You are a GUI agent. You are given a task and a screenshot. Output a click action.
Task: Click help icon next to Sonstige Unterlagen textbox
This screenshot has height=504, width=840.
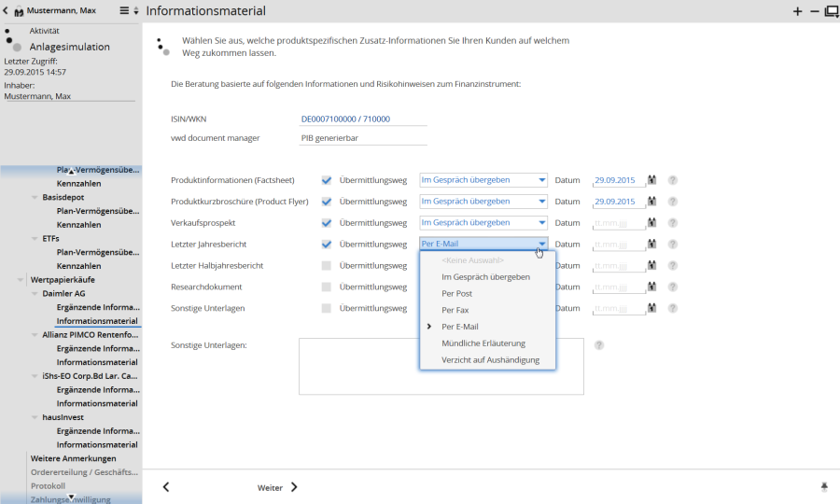point(599,345)
